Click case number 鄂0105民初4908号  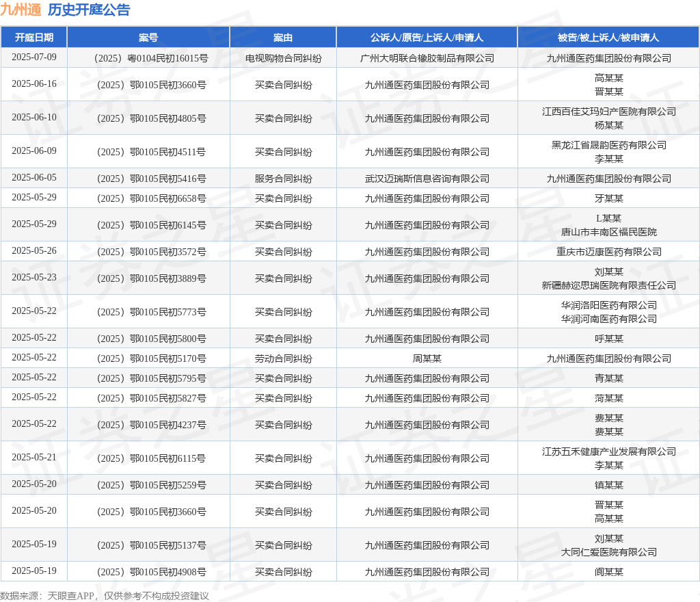point(151,572)
